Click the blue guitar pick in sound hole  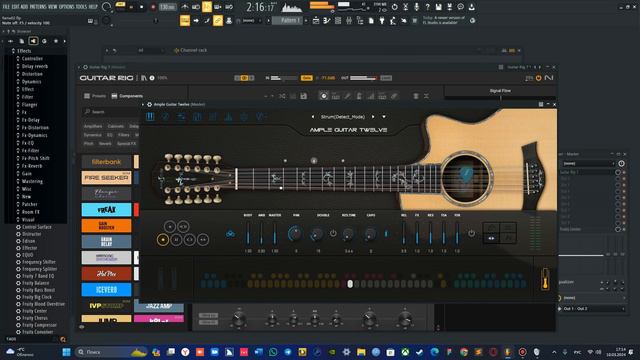click(x=466, y=174)
